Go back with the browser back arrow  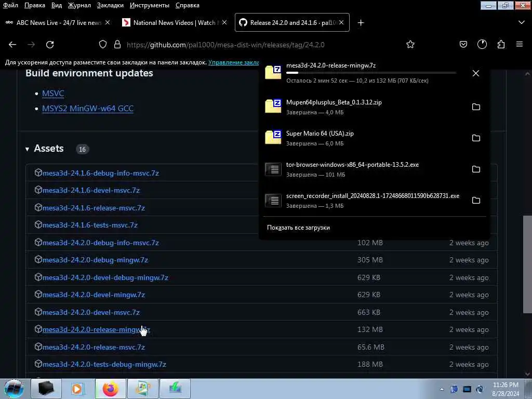point(12,45)
